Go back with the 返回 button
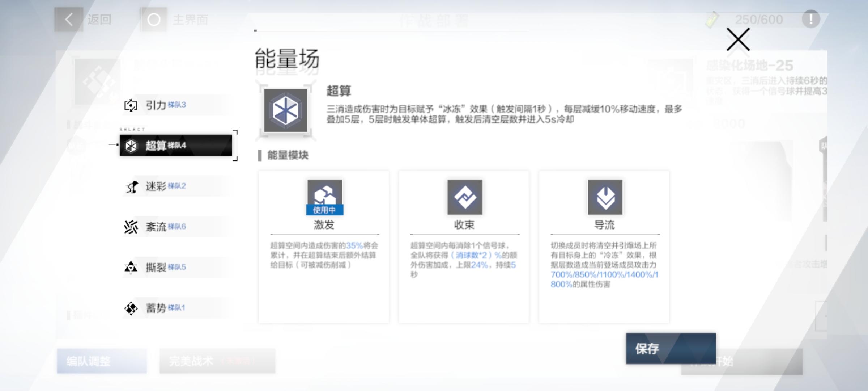Viewport: 868px width, 391px height. click(x=83, y=20)
